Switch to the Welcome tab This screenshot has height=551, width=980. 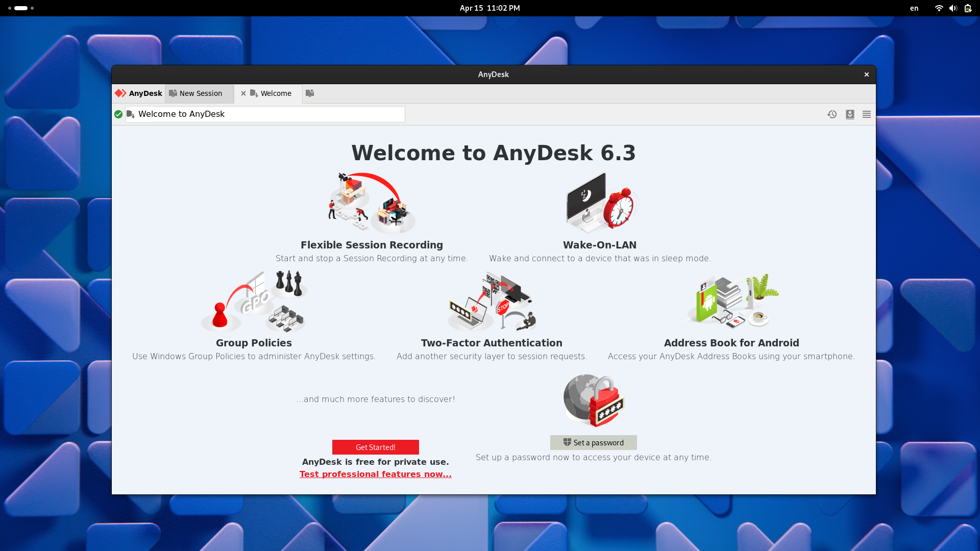(275, 93)
